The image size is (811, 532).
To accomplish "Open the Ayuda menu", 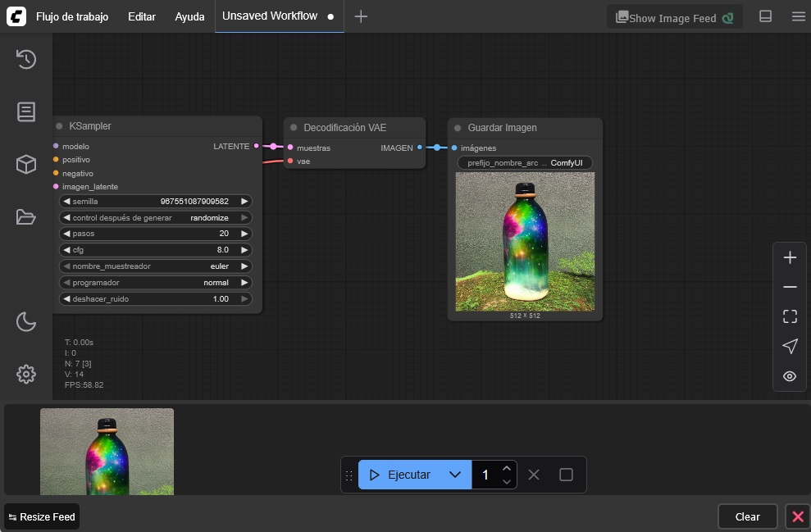I will (x=189, y=16).
